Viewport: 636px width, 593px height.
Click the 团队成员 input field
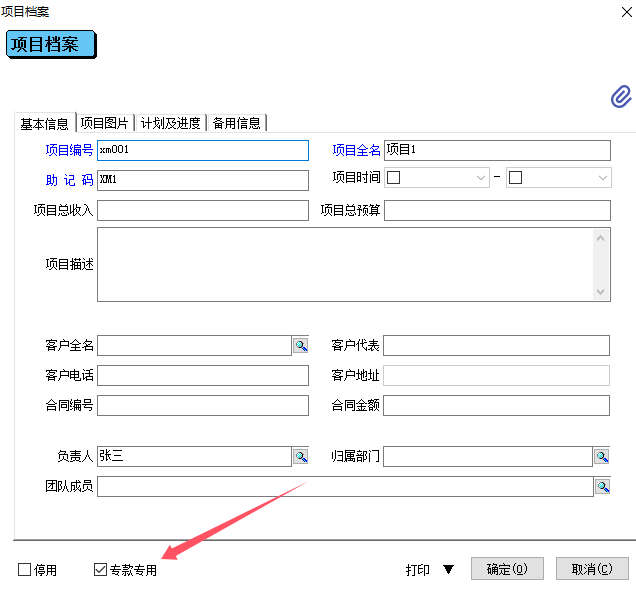click(x=345, y=486)
